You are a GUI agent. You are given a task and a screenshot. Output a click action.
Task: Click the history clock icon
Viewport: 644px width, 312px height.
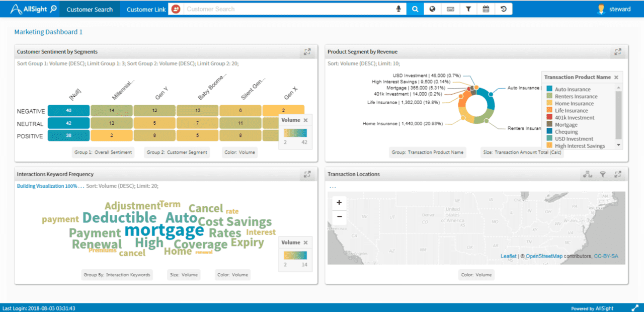pos(504,9)
